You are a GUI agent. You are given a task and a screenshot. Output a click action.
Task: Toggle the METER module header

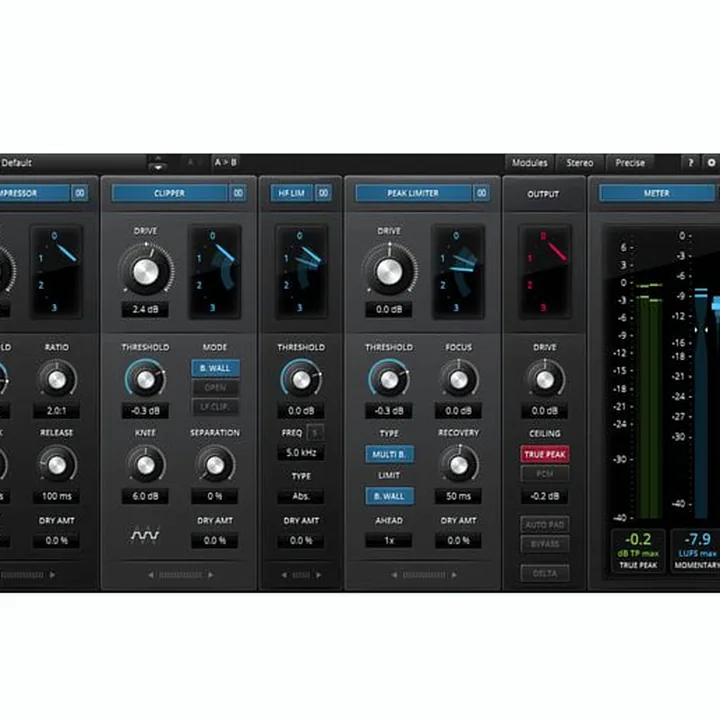coord(657,193)
